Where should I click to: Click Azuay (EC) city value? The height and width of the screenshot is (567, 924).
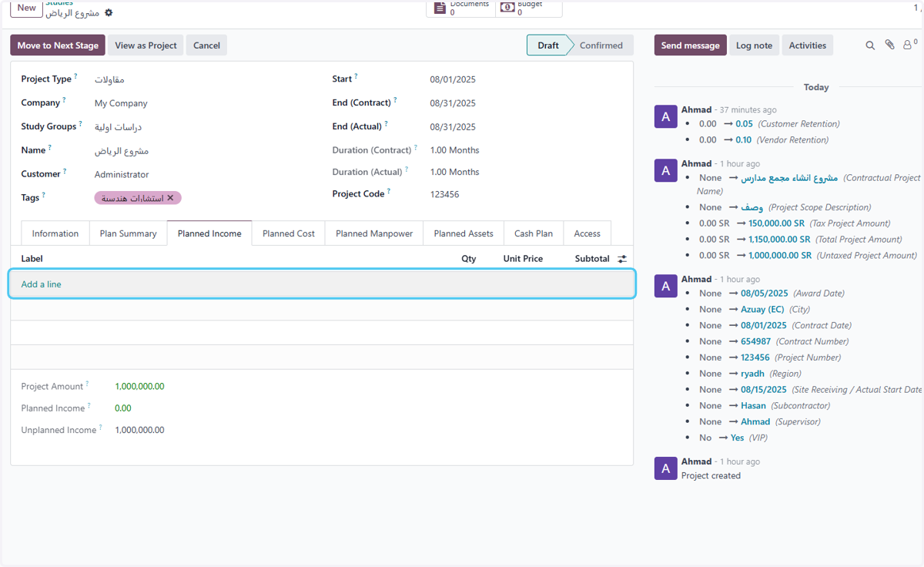tap(762, 310)
